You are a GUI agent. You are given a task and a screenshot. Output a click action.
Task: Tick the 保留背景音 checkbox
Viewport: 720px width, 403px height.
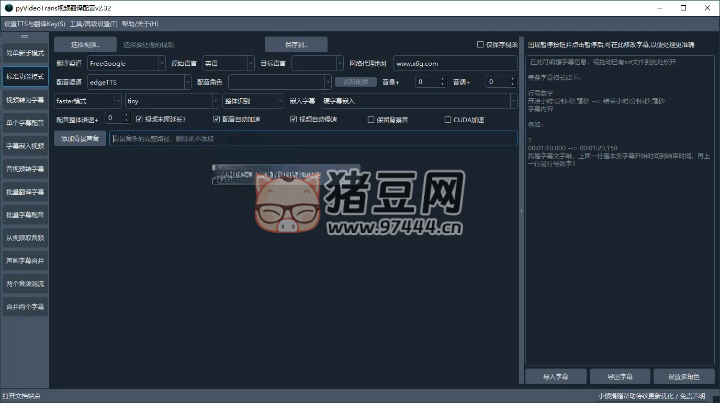371,119
